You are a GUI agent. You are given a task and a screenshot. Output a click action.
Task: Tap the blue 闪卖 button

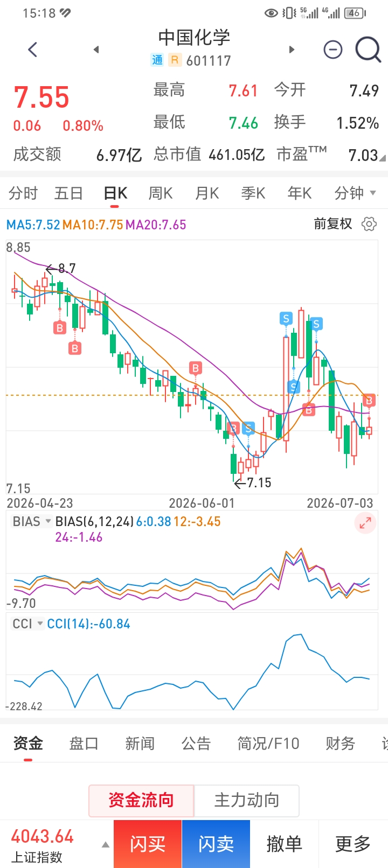(216, 844)
